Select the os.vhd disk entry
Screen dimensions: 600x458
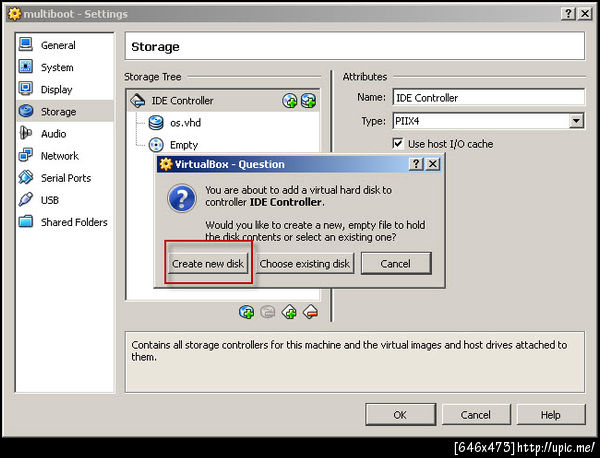coord(185,123)
